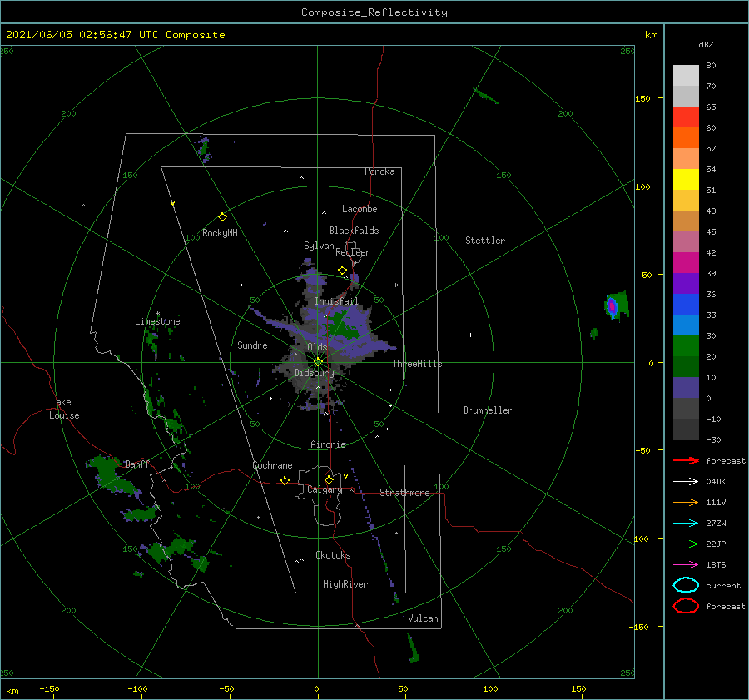Click the intense storm cell east of Stettler

(612, 306)
